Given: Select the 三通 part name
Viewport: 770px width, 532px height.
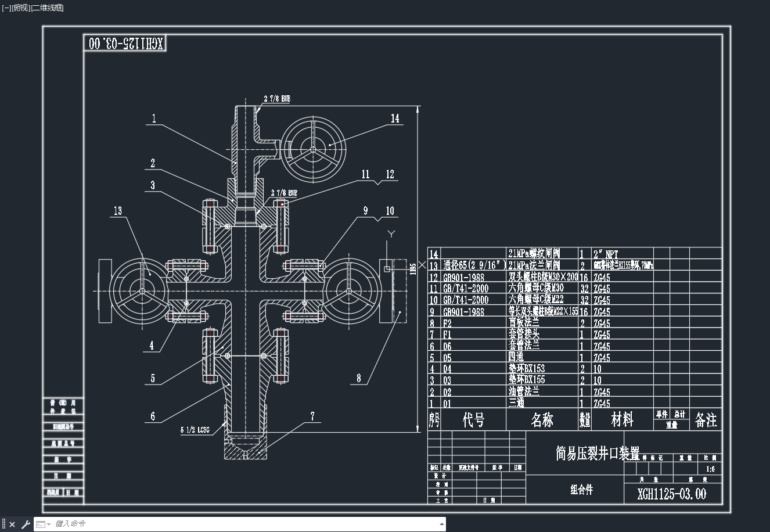Looking at the screenshot, I should pyautogui.click(x=516, y=403).
